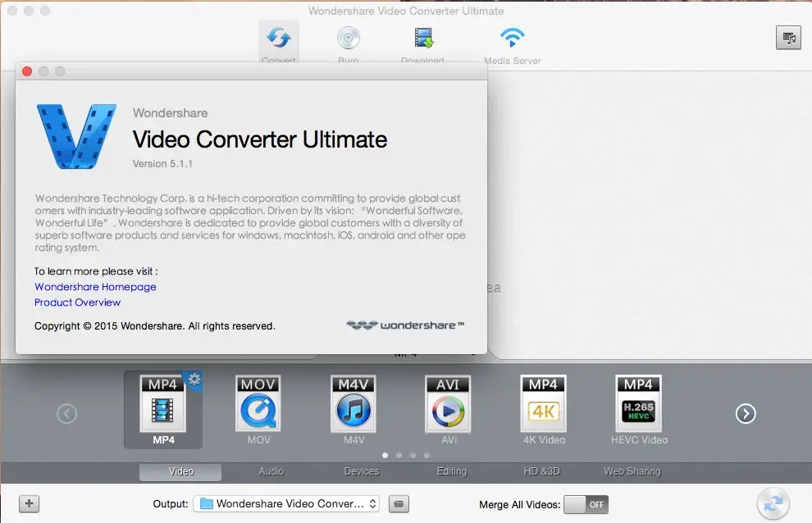Screen dimensions: 812x523
Task: Open the Media Server section
Action: click(512, 46)
